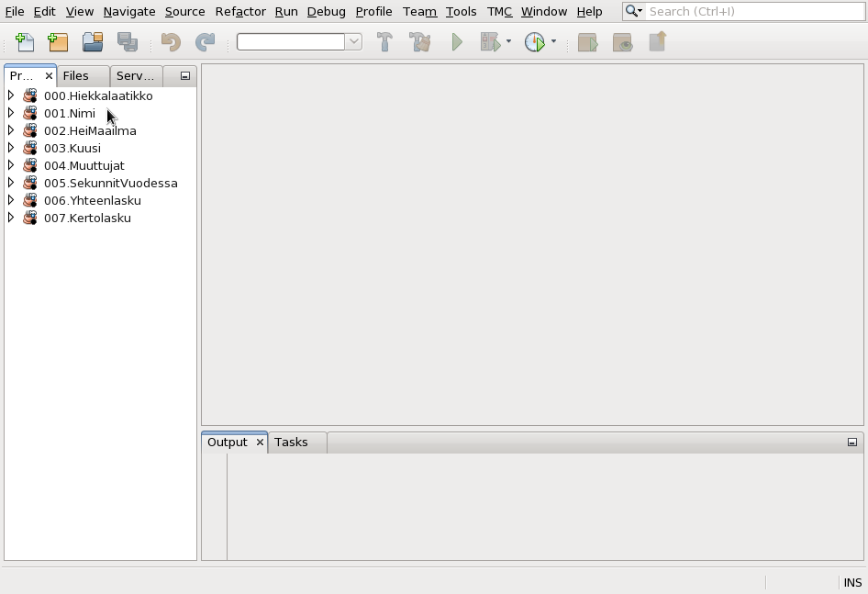Select the 007.Kertolasku project label
This screenshot has height=594, width=868.
tap(87, 218)
